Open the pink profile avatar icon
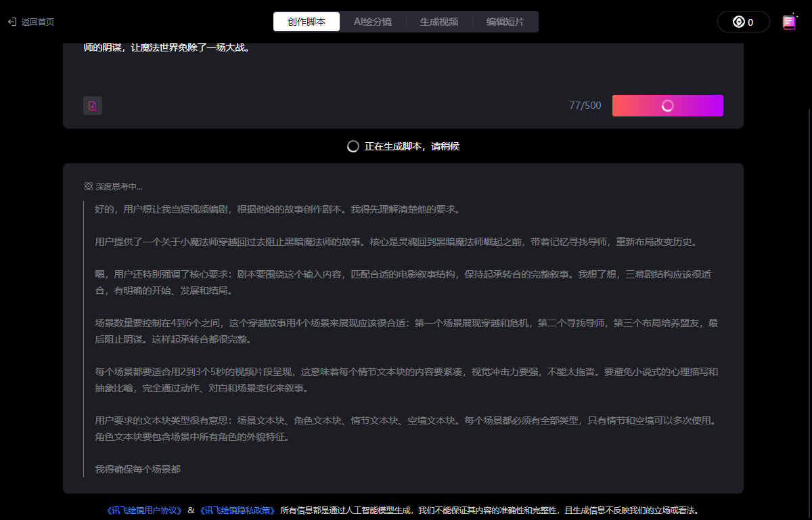Viewport: 812px width, 520px height. (789, 22)
